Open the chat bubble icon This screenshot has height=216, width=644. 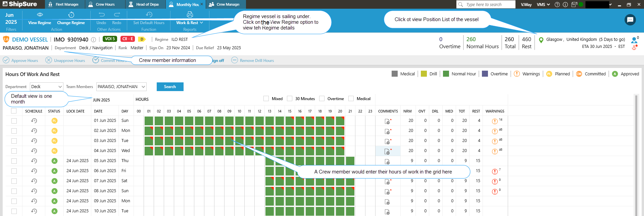pyautogui.click(x=630, y=20)
